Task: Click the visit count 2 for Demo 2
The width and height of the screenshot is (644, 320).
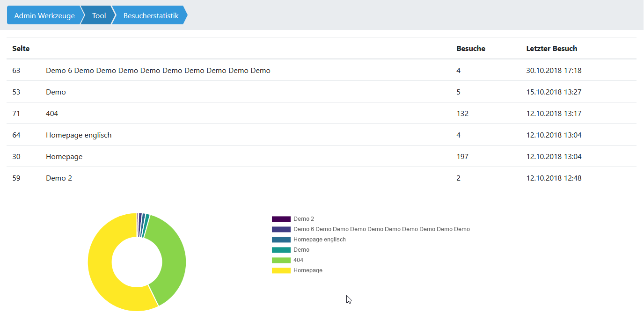Action: point(459,178)
